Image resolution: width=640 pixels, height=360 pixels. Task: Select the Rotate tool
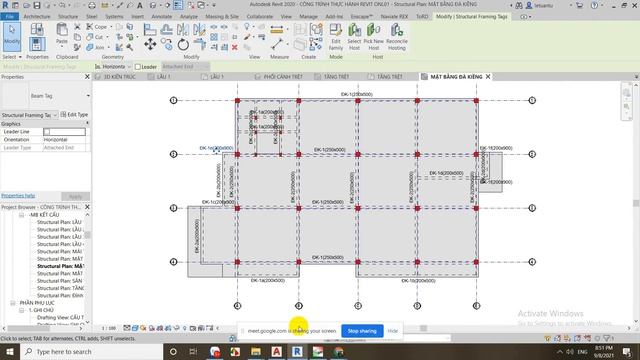[183, 44]
